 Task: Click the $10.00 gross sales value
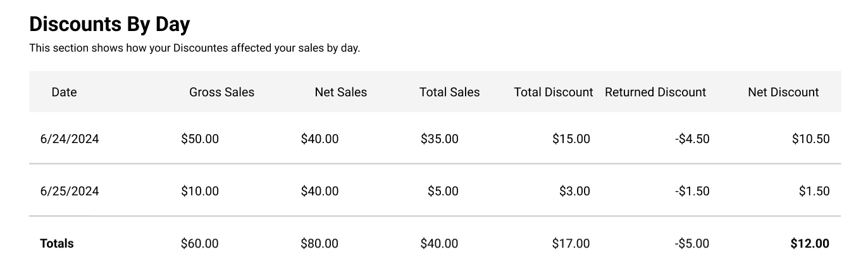coord(199,191)
